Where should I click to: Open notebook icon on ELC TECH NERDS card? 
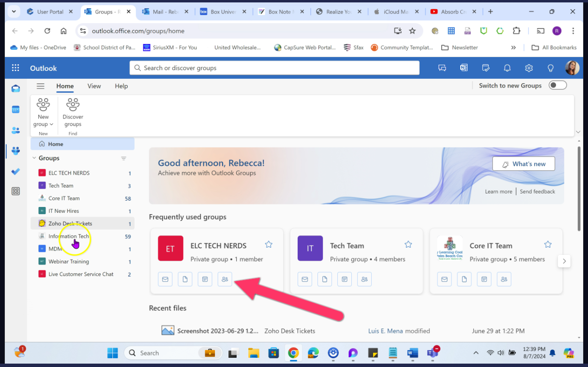205,279
